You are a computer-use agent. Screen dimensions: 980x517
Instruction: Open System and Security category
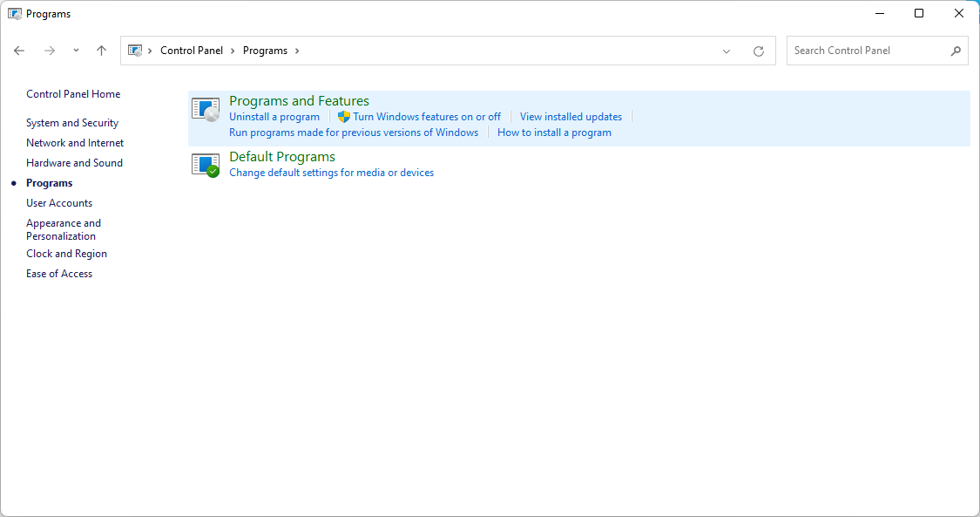tap(72, 123)
